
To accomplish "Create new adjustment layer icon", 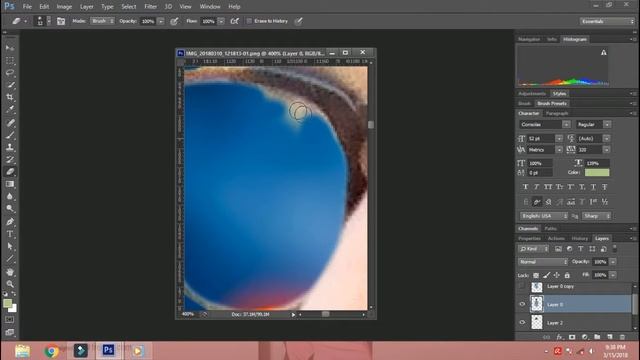I will coord(584,337).
